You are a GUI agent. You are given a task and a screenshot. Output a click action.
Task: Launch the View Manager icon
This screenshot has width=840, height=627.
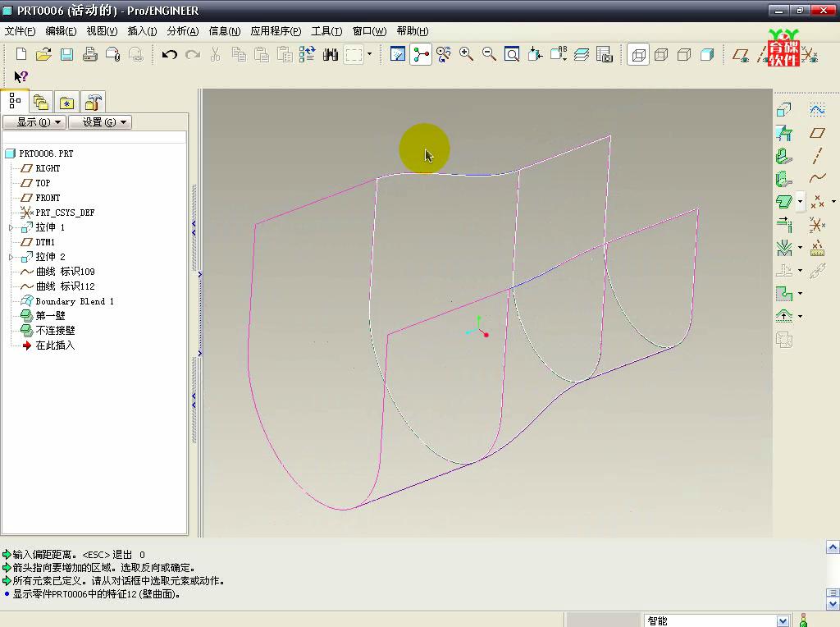605,54
